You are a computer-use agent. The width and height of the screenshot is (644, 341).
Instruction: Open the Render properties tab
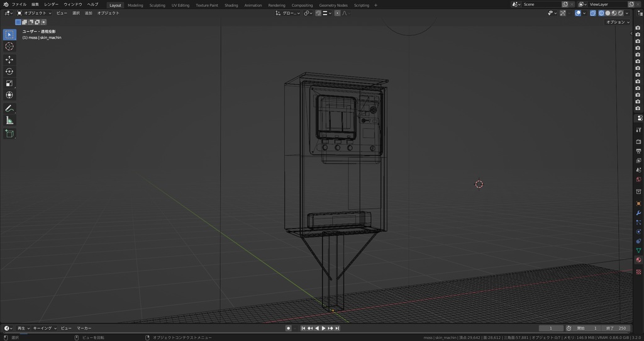click(638, 142)
